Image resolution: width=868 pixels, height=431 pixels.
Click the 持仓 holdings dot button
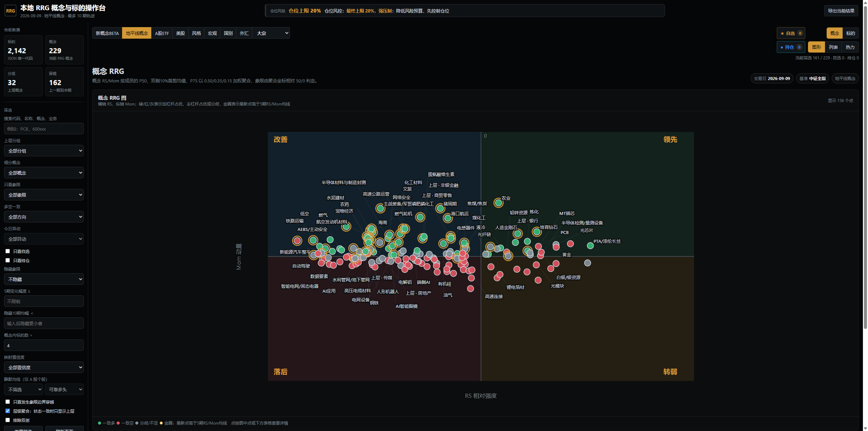791,47
